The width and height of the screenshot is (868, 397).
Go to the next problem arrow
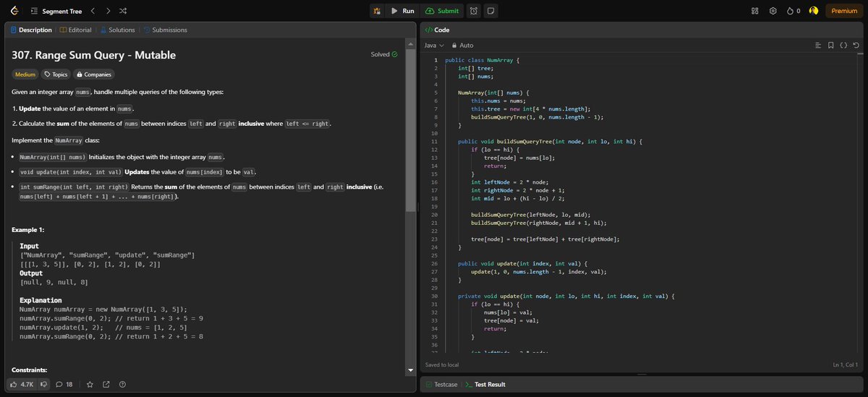[108, 11]
